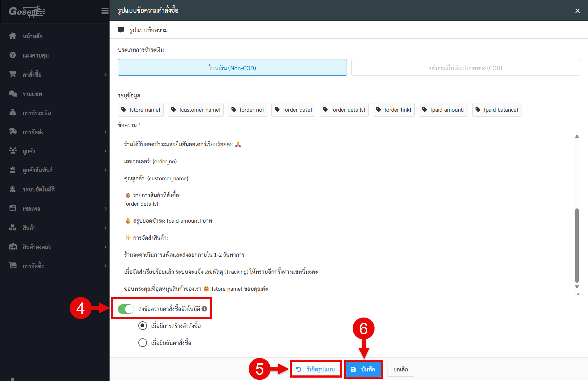Switch to โอนเงิน (Non-COD) tab
Image resolution: width=588 pixels, height=381 pixels.
click(x=232, y=68)
